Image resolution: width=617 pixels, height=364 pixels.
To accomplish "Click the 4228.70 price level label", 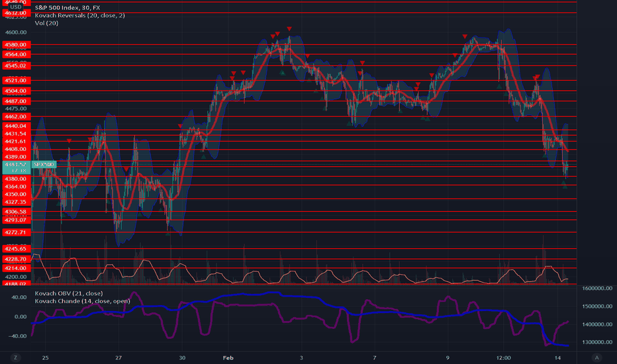I will pos(16,259).
